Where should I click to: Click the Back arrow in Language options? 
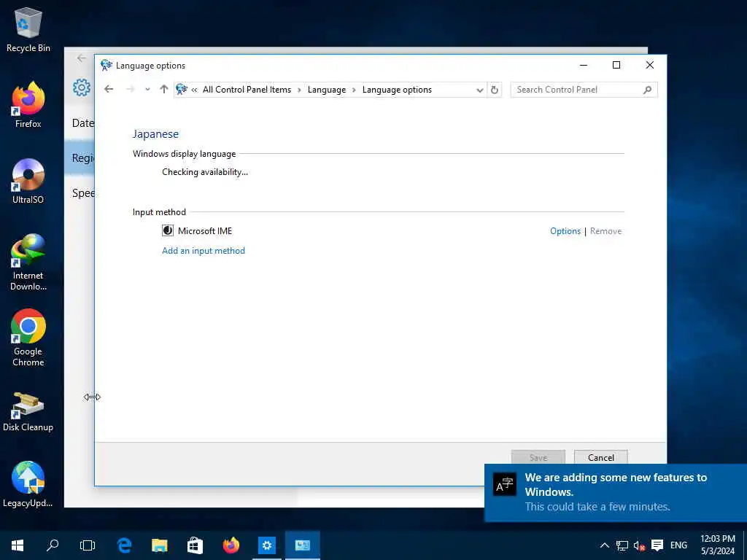[109, 90]
